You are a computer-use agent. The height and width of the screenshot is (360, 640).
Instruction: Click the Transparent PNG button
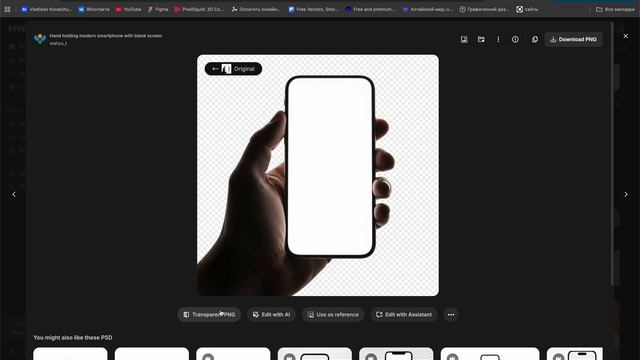(209, 315)
